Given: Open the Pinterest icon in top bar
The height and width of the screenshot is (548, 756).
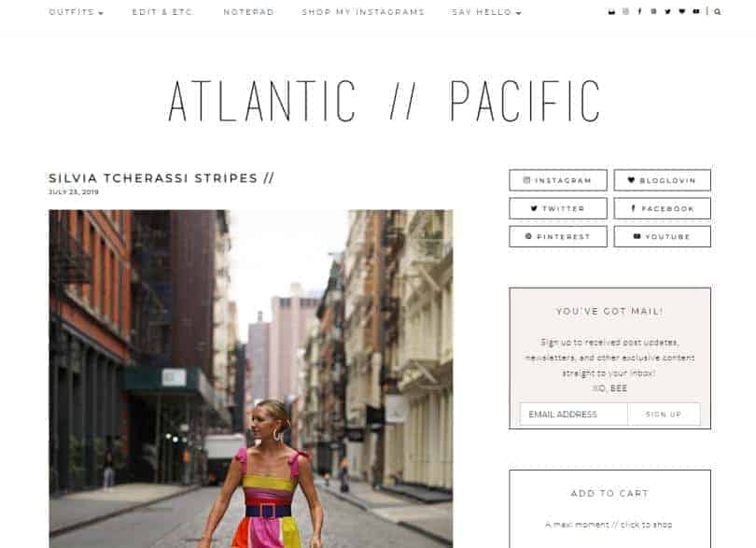Looking at the screenshot, I should pos(653,11).
